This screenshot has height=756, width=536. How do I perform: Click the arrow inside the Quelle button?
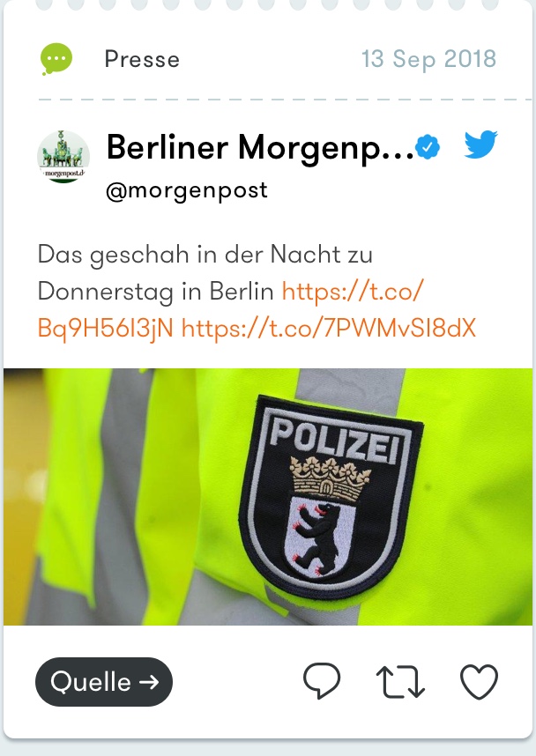point(149,682)
